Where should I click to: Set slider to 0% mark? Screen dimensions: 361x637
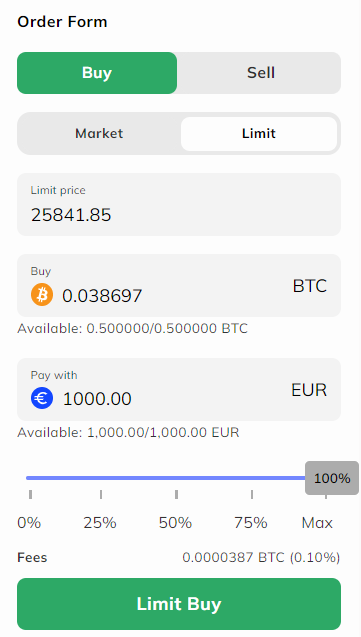(29, 522)
